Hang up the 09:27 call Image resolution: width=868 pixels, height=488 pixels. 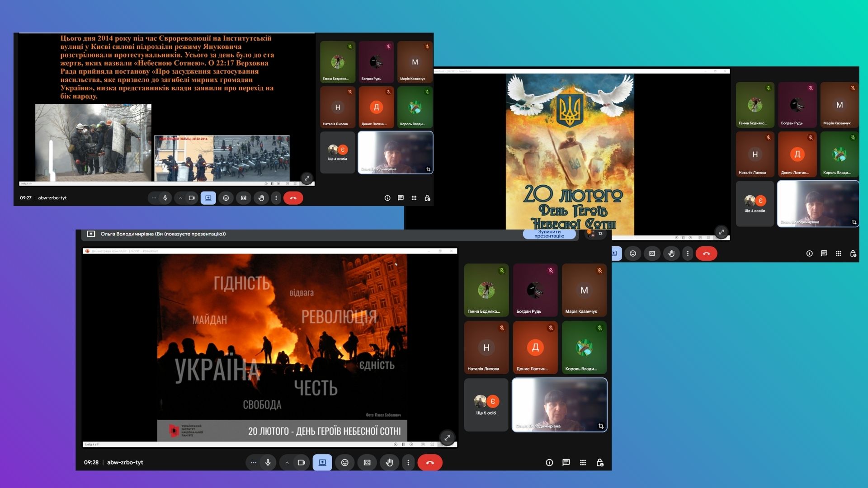[293, 198]
